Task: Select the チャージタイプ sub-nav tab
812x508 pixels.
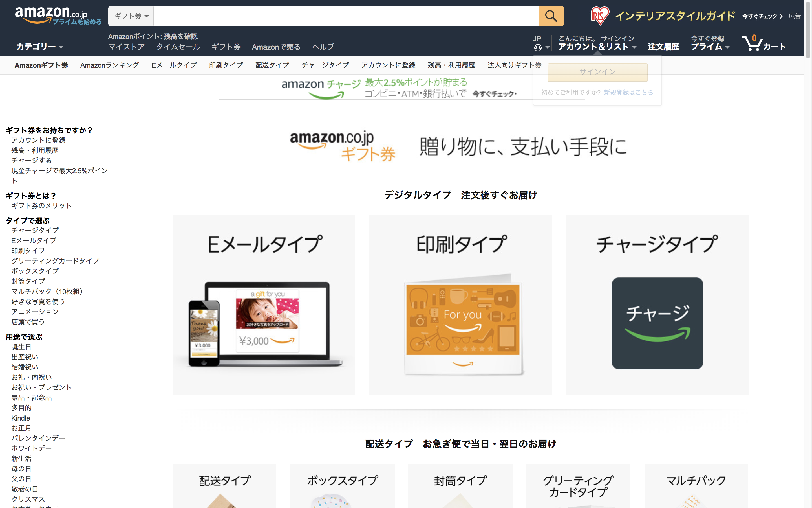Action: tap(325, 65)
